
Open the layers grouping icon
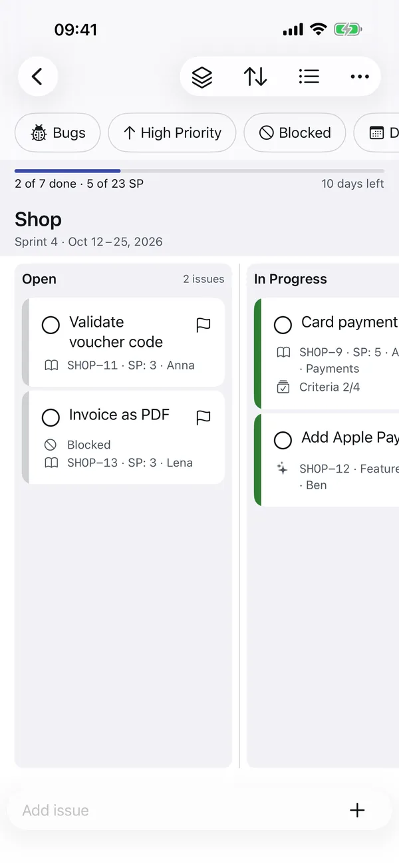[x=202, y=77]
